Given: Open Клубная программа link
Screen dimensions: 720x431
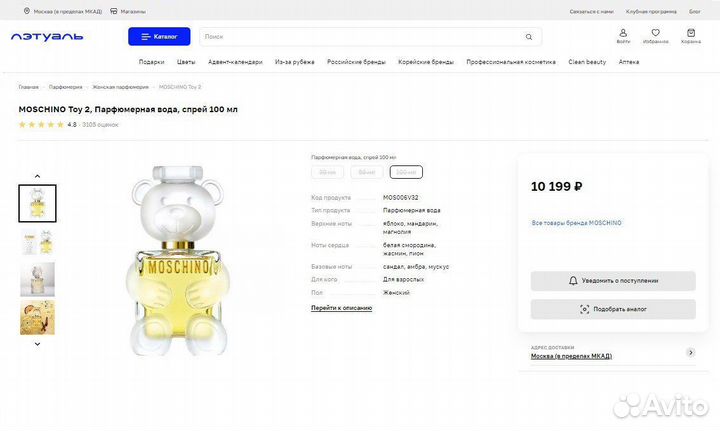Looking at the screenshot, I should click(x=651, y=11).
